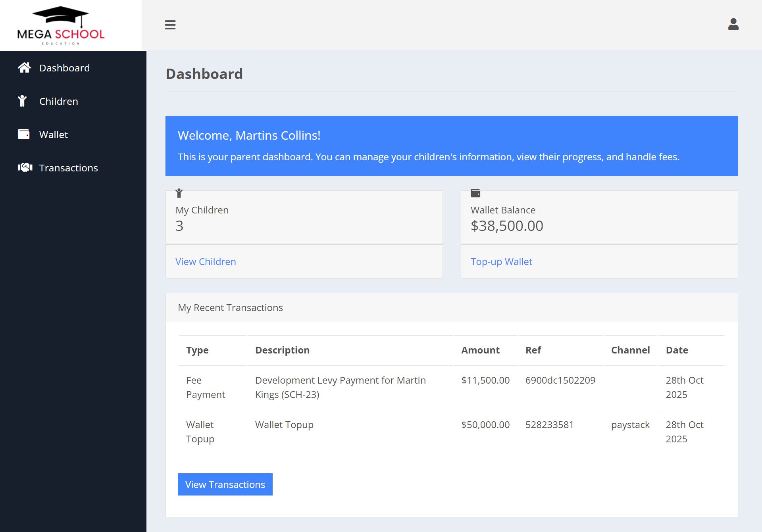Click the reference number 6900dc1502209
Viewport: 762px width, 532px height.
point(560,380)
